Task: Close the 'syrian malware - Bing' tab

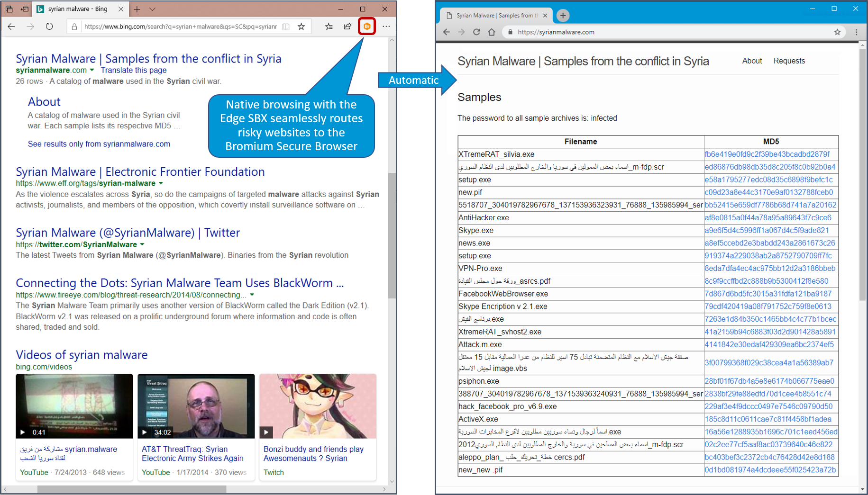Action: coord(121,9)
